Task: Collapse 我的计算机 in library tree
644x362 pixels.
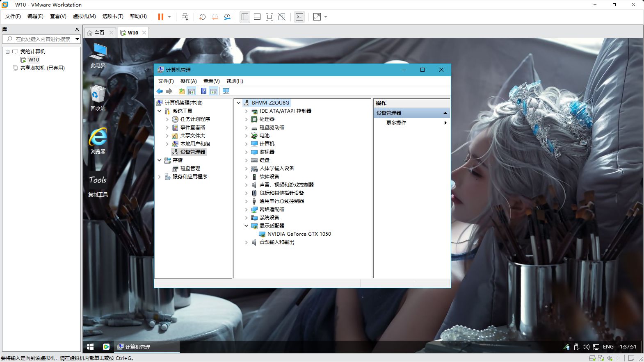Action: [7, 52]
